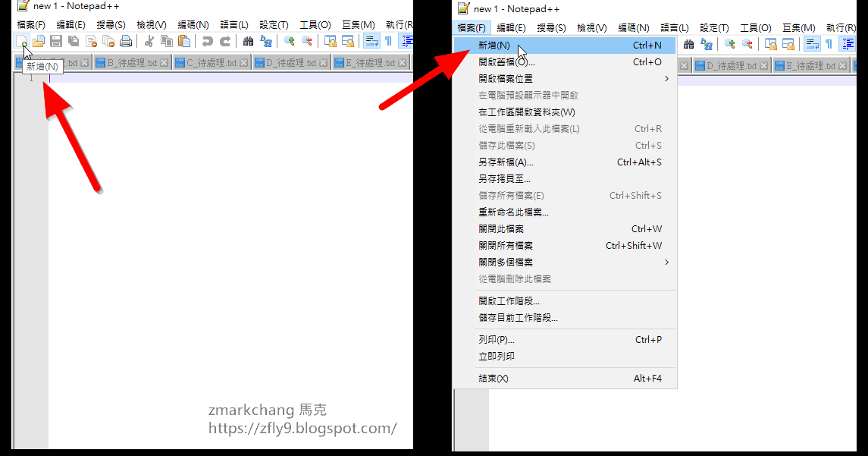868x456 pixels.
Task: Click the Open file icon in left window toolbar
Action: coord(38,41)
